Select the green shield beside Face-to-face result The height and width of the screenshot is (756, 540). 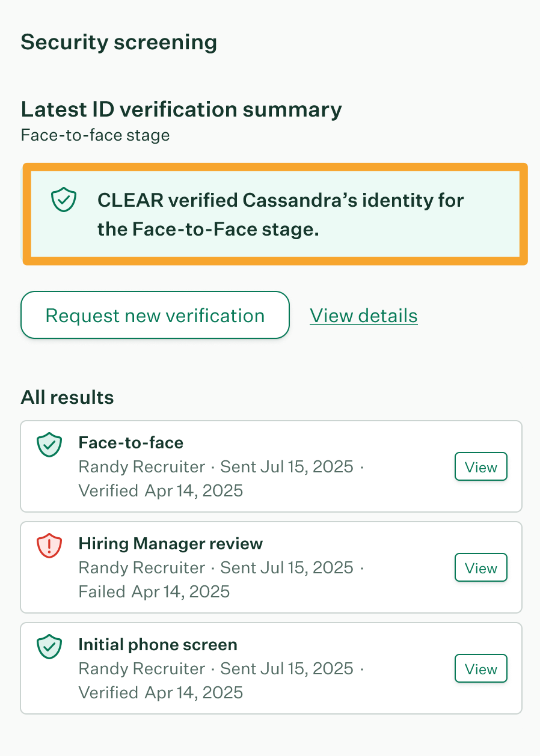point(49,445)
